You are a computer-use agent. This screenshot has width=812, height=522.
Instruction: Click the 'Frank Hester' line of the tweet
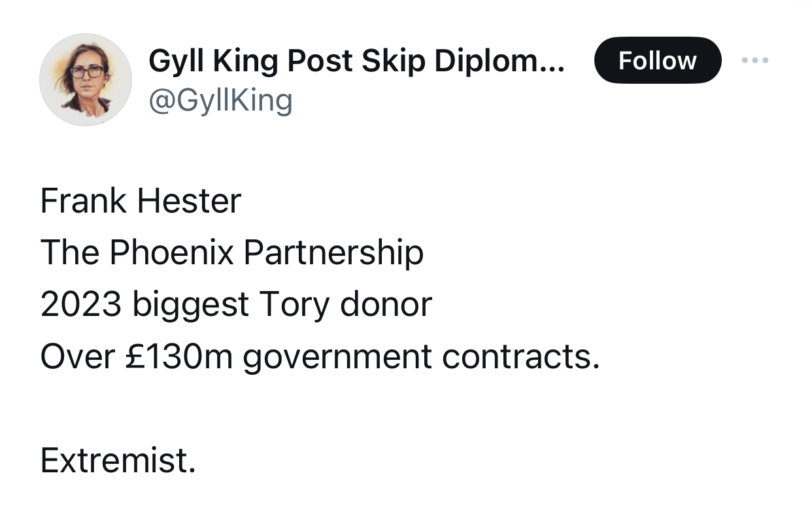click(x=141, y=201)
